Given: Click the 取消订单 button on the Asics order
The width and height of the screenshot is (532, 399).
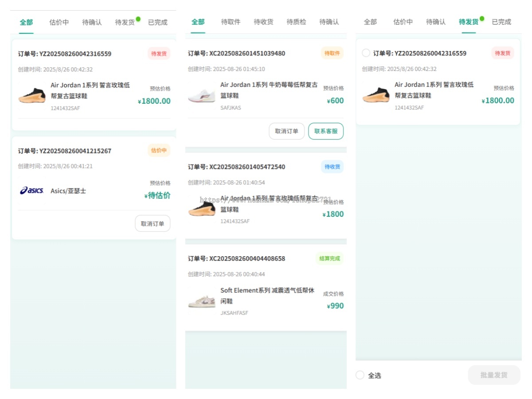Looking at the screenshot, I should coord(152,223).
